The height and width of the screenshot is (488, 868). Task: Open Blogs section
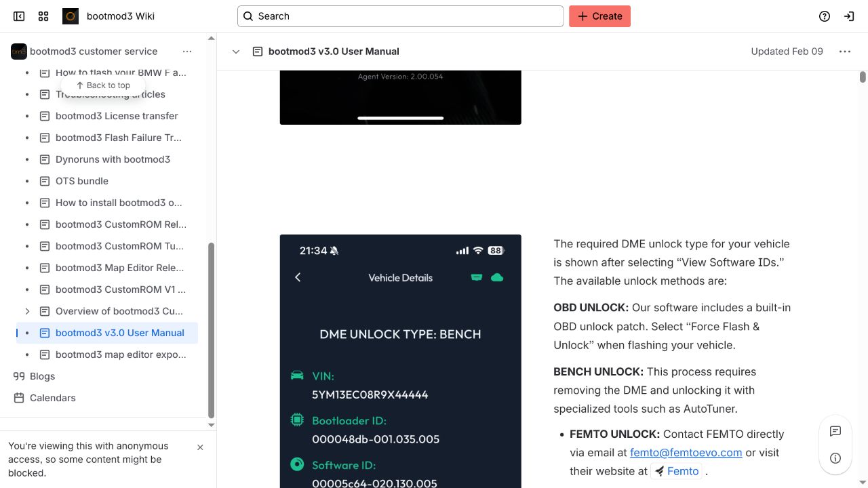coord(42,376)
